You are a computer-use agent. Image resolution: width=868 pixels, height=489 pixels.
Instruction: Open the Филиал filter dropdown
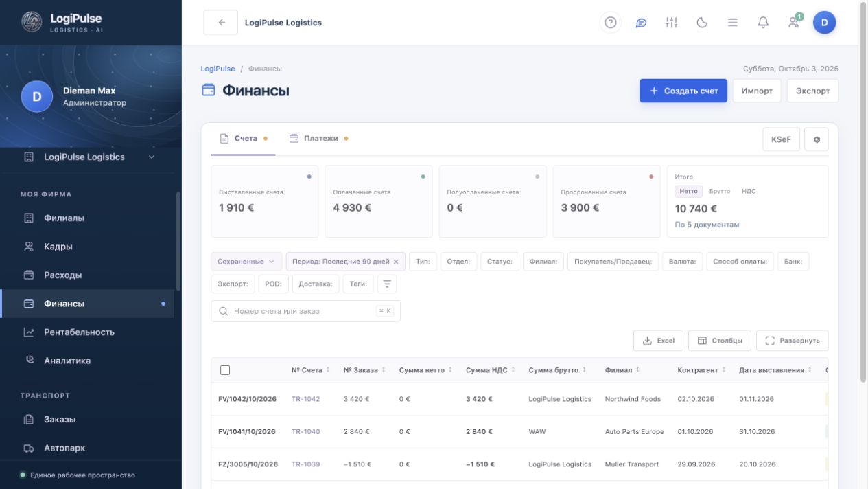[x=543, y=262]
